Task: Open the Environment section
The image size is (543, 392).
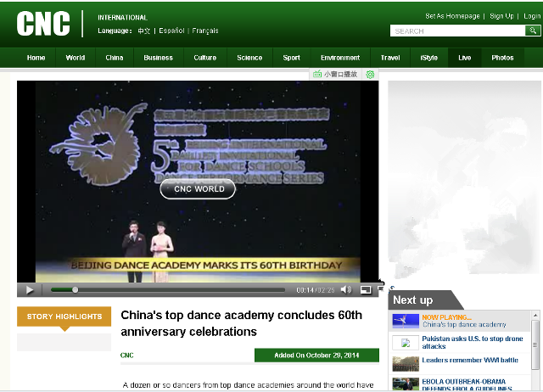Action: tap(340, 58)
